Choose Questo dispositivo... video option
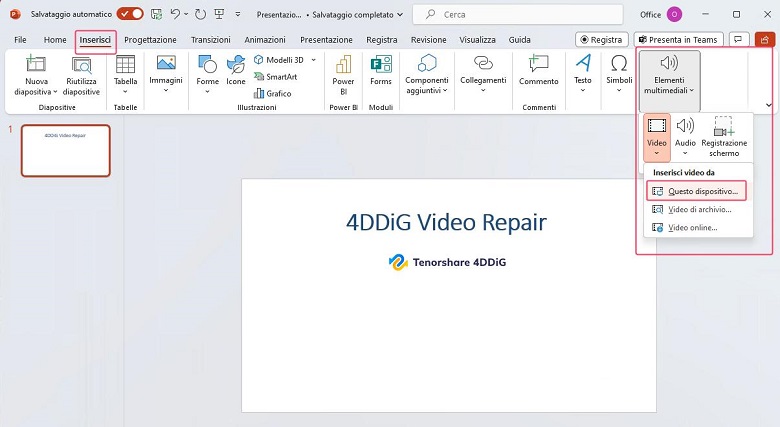Image resolution: width=780 pixels, height=427 pixels. [696, 191]
